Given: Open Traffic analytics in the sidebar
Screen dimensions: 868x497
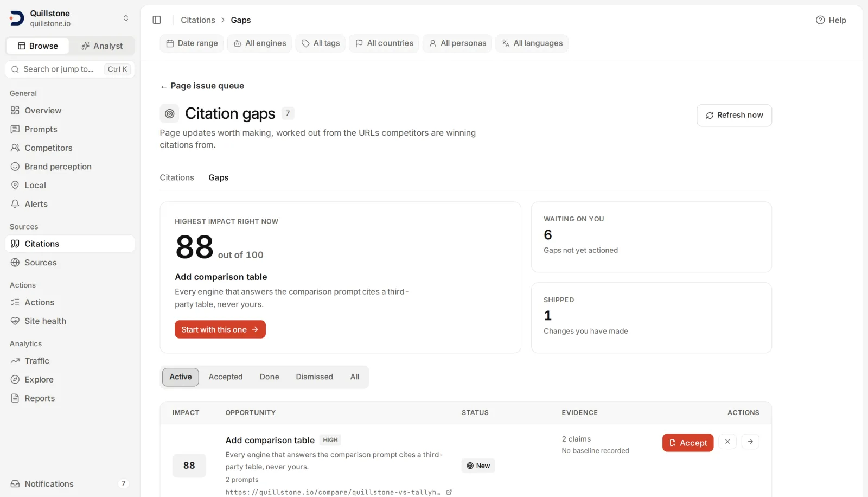Looking at the screenshot, I should 70,361.
